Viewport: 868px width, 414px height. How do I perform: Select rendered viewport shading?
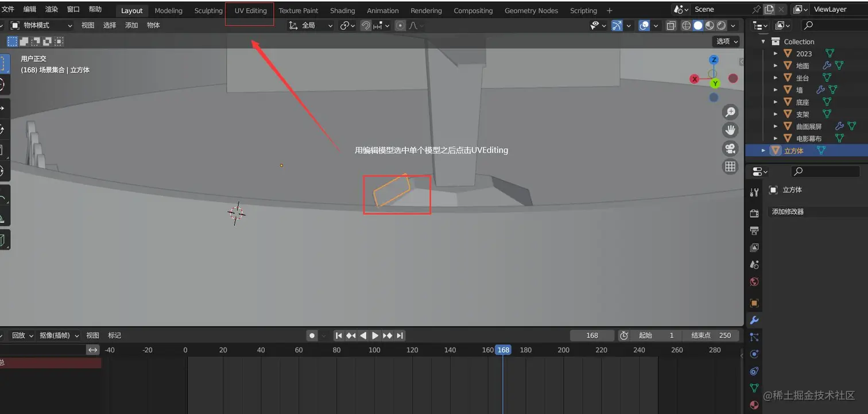coord(722,25)
